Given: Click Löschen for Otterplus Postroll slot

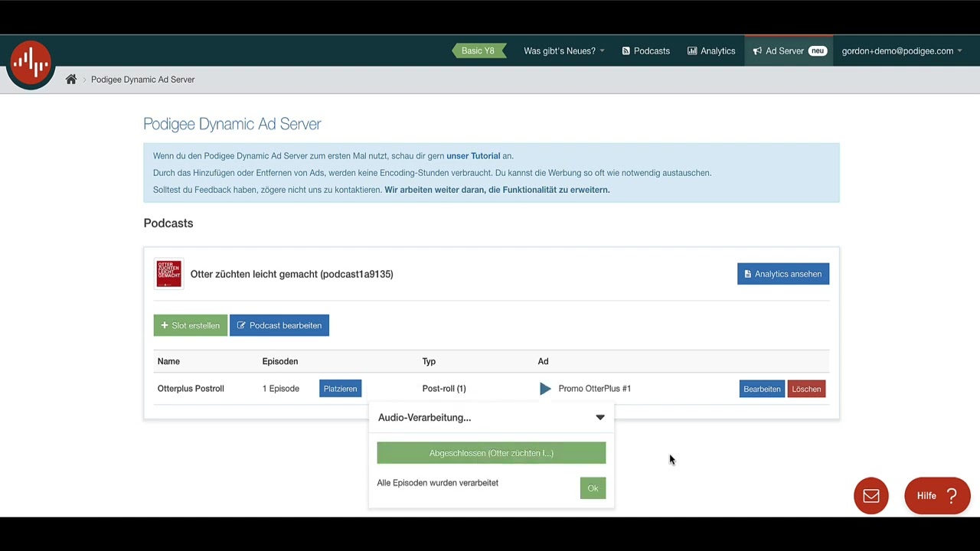Looking at the screenshot, I should tap(806, 389).
